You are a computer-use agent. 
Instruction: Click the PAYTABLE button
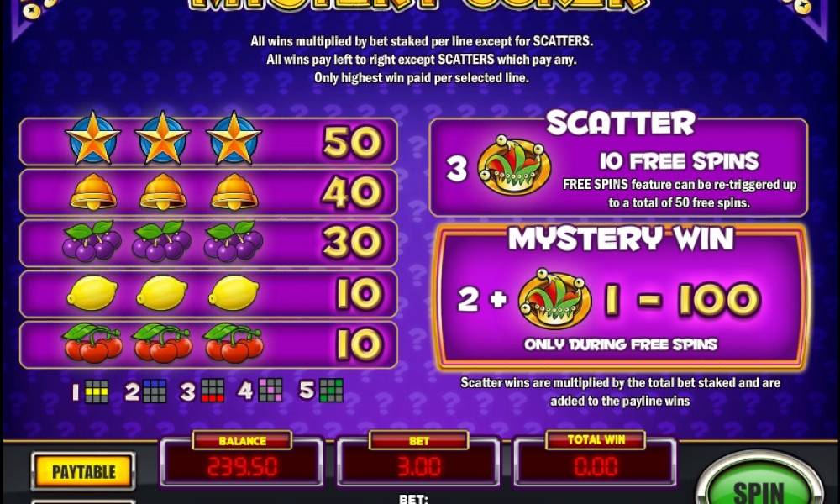click(83, 471)
